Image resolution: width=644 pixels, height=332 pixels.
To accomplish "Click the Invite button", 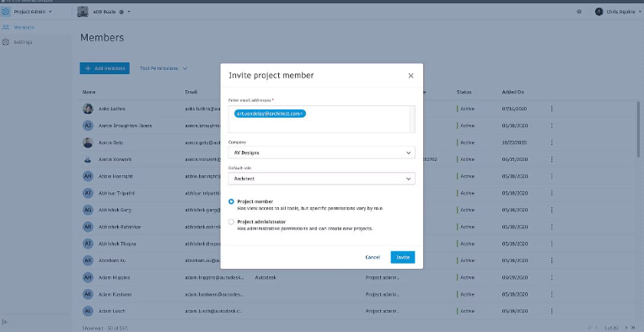I will tap(403, 257).
